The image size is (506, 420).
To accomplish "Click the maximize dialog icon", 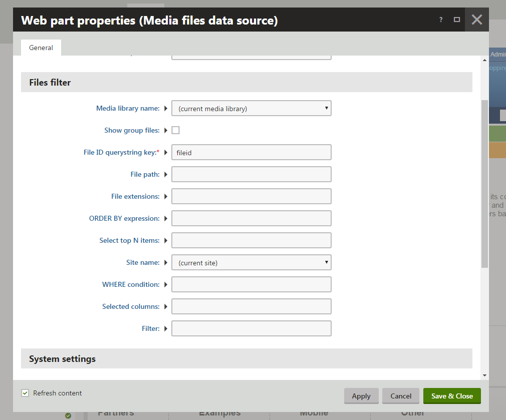I will click(456, 20).
